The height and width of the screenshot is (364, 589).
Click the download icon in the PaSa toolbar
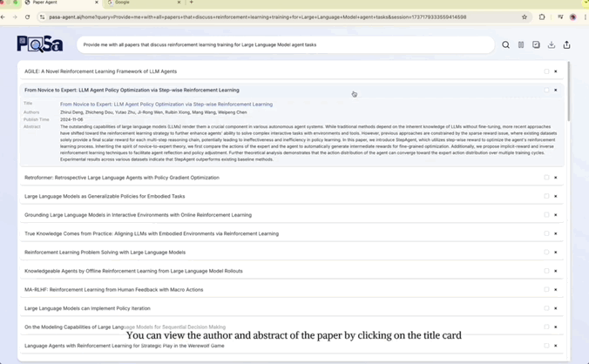551,45
